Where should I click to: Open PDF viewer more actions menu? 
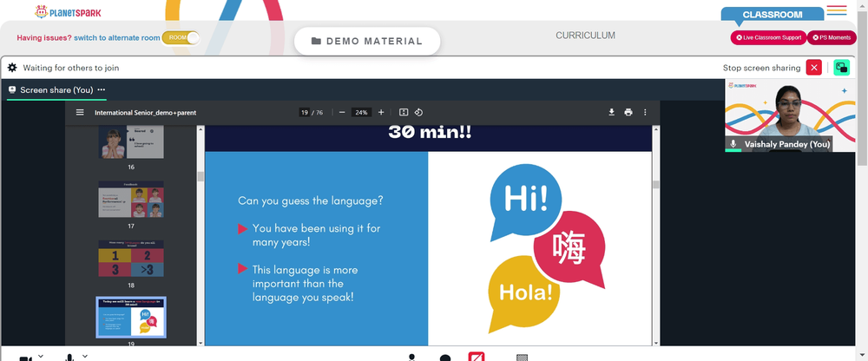coord(645,113)
